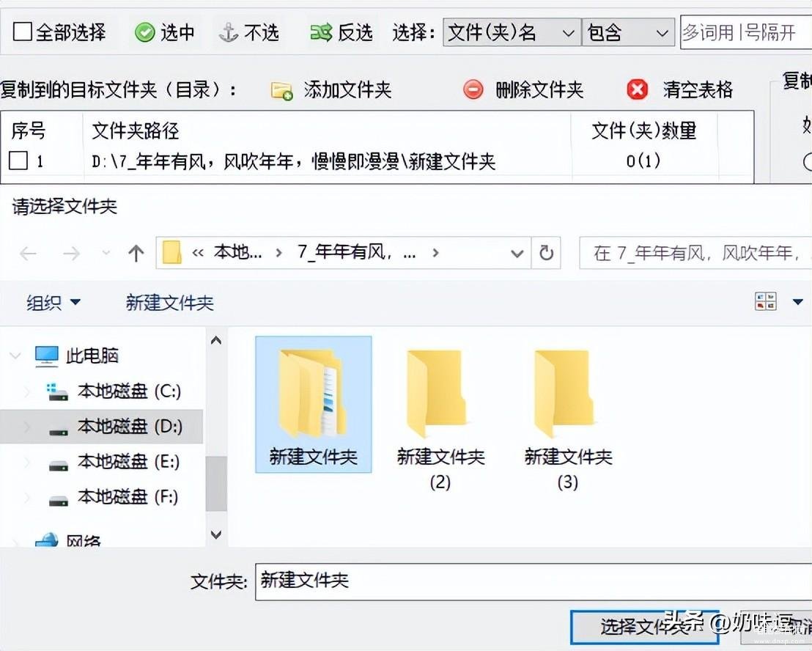Screen dimensions: 812x651
Task: Tick the 全部选择 checkbox
Action: (x=22, y=32)
